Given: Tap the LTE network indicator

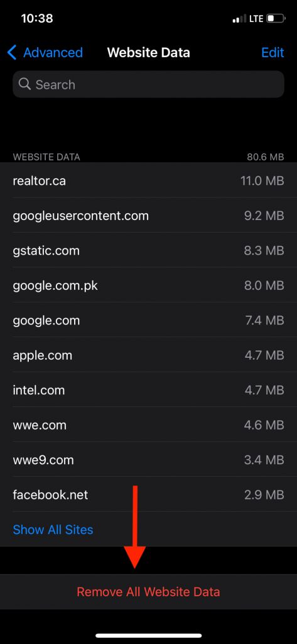Looking at the screenshot, I should 256,18.
